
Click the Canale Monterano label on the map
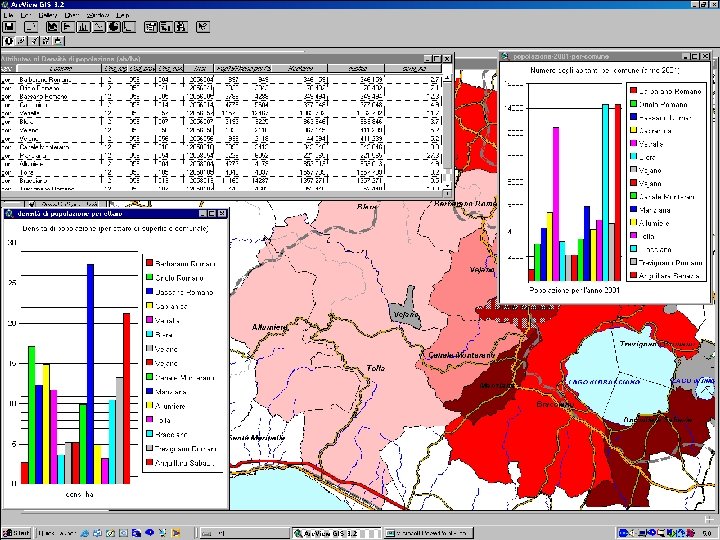[x=461, y=355]
